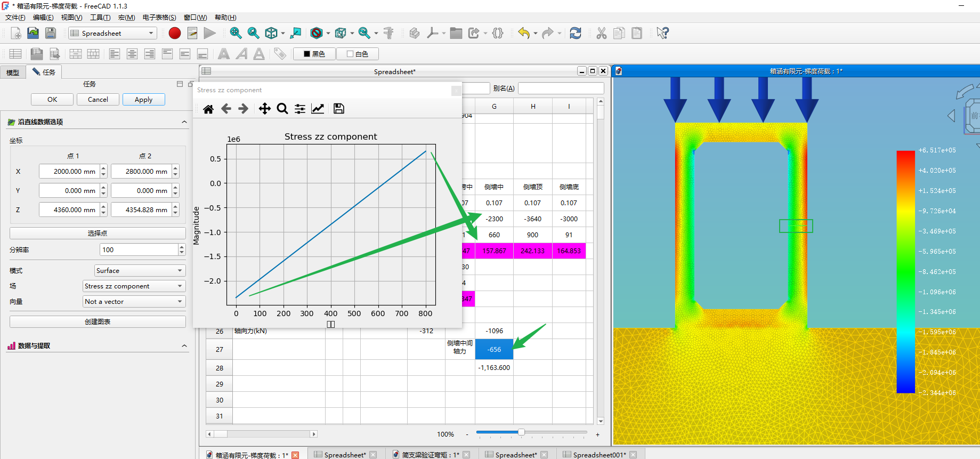This screenshot has width=980, height=459.
Task: Click the draw style icon
Action: [317, 33]
